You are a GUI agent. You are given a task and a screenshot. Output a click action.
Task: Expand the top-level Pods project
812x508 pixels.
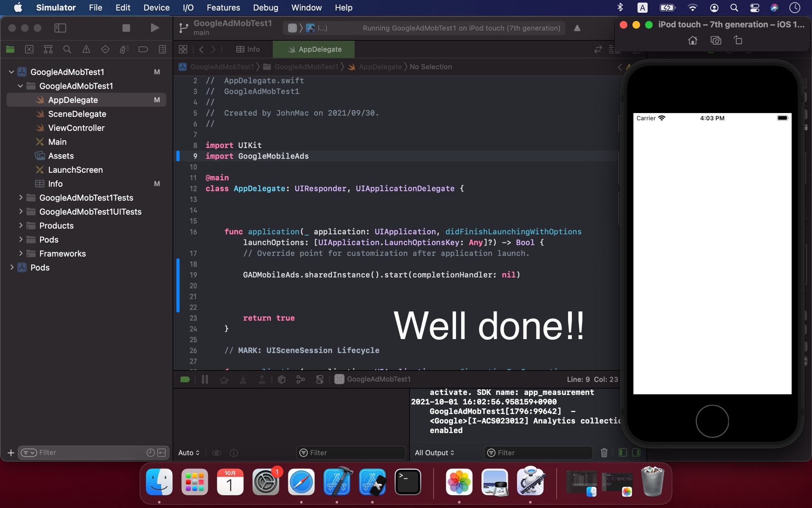coord(11,268)
